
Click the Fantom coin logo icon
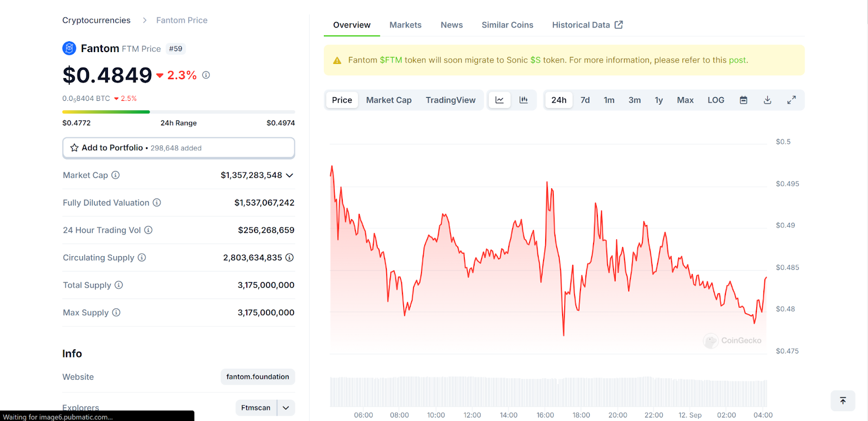tap(69, 48)
